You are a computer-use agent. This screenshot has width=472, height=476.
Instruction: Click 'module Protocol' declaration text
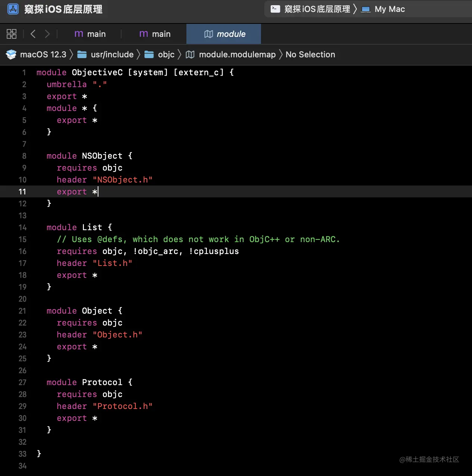[84, 383]
